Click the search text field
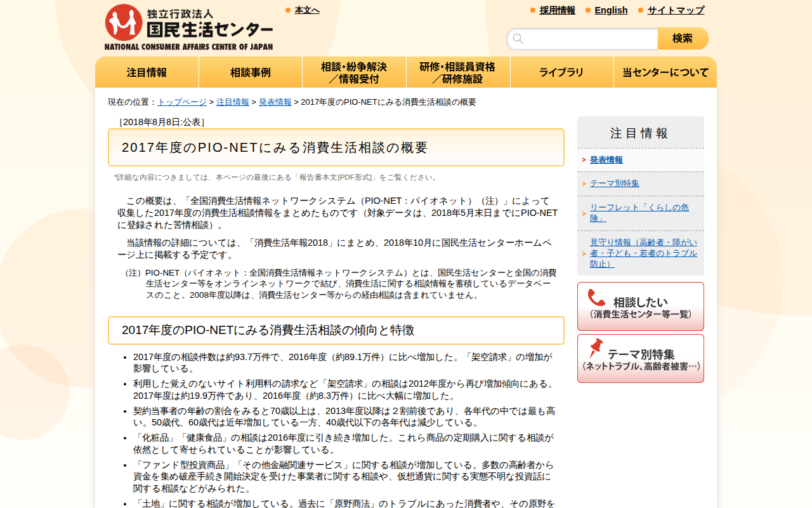Viewport: 812px width, 508px height. pyautogui.click(x=582, y=39)
